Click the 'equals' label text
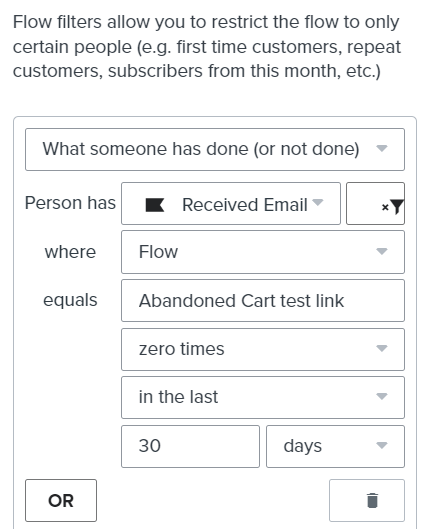This screenshot has height=529, width=423. (70, 300)
